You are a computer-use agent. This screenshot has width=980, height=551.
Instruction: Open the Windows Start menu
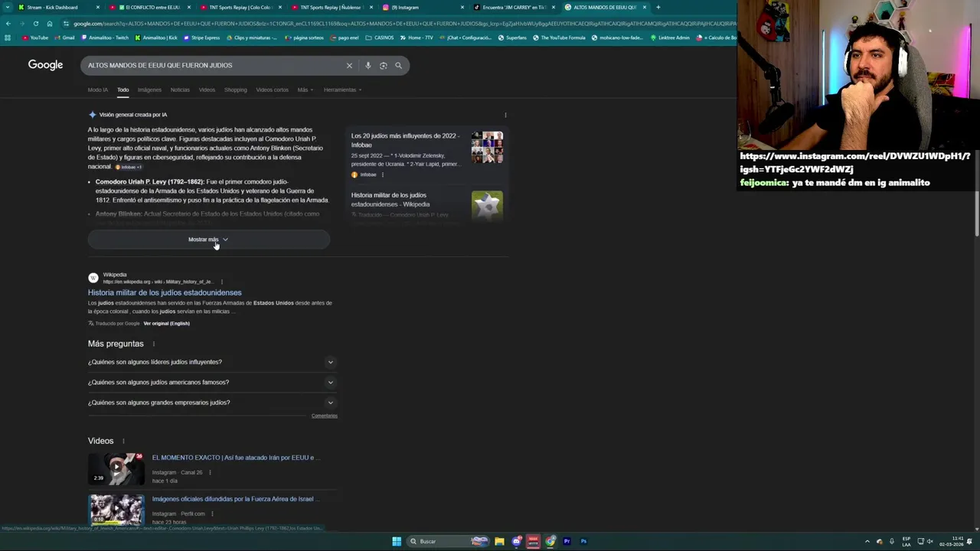[397, 542]
